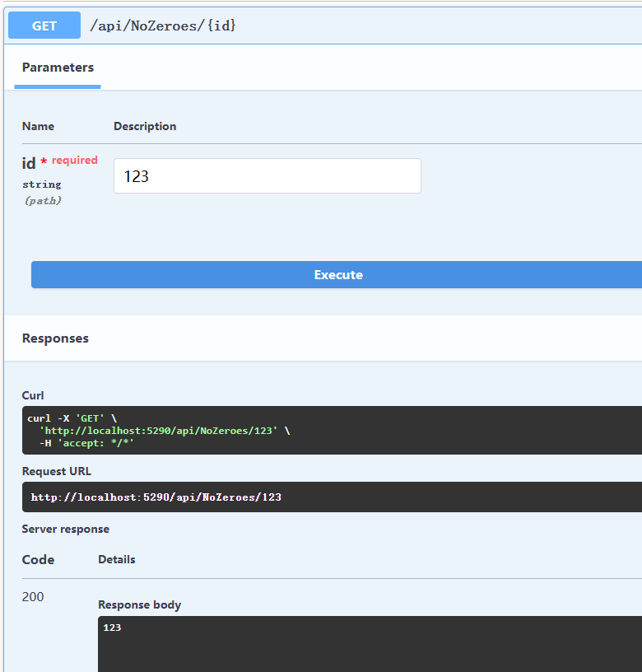The width and height of the screenshot is (642, 672).
Task: Click into the id input field containing 123
Action: click(267, 175)
